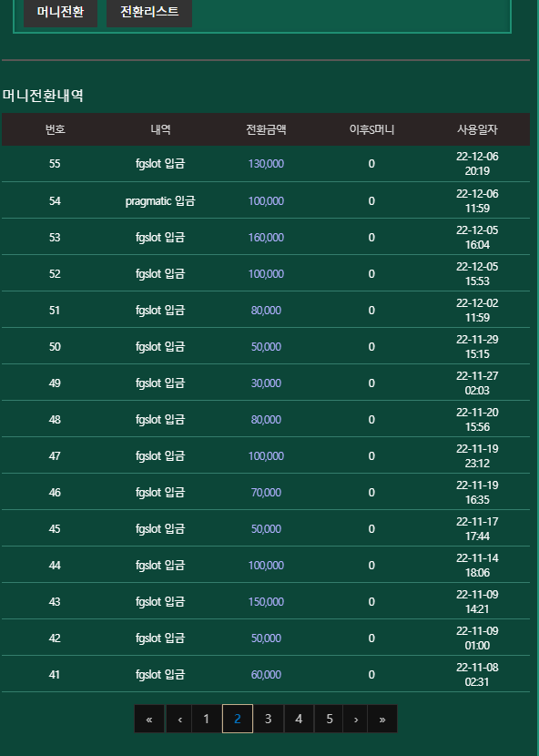Click the 사용일자 column header
Viewport: 539px width, 756px height.
pyautogui.click(x=477, y=129)
